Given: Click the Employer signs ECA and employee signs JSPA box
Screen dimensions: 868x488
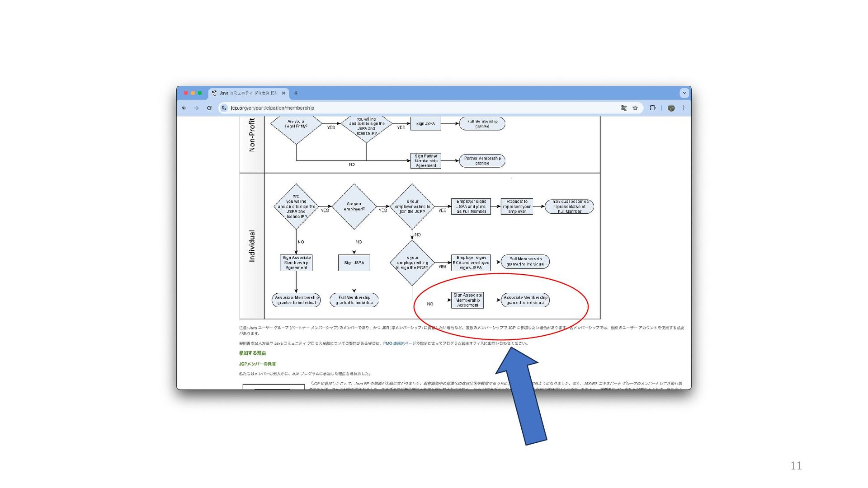Looking at the screenshot, I should [x=471, y=263].
